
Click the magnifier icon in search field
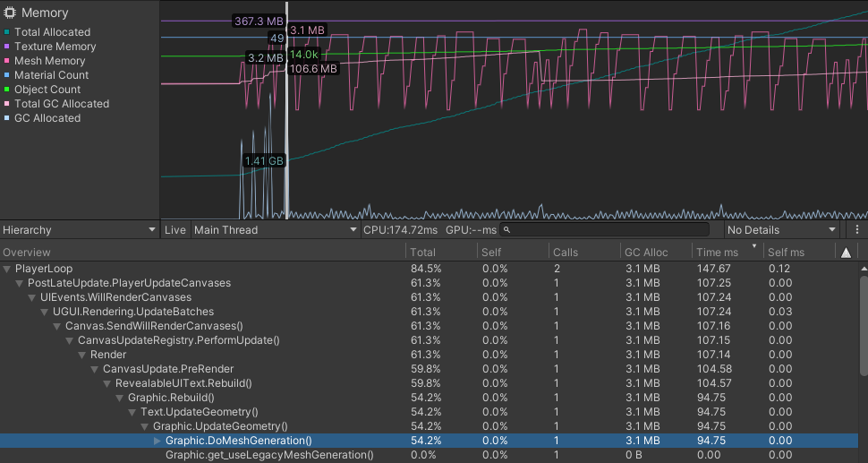pos(506,230)
